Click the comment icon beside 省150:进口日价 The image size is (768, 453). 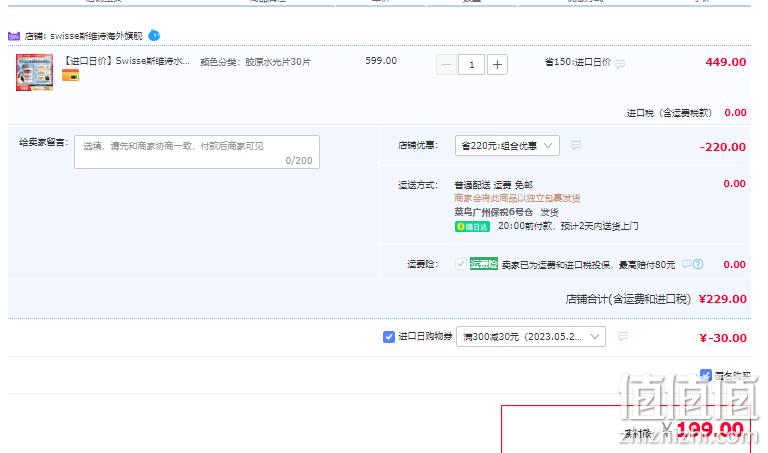(x=620, y=64)
